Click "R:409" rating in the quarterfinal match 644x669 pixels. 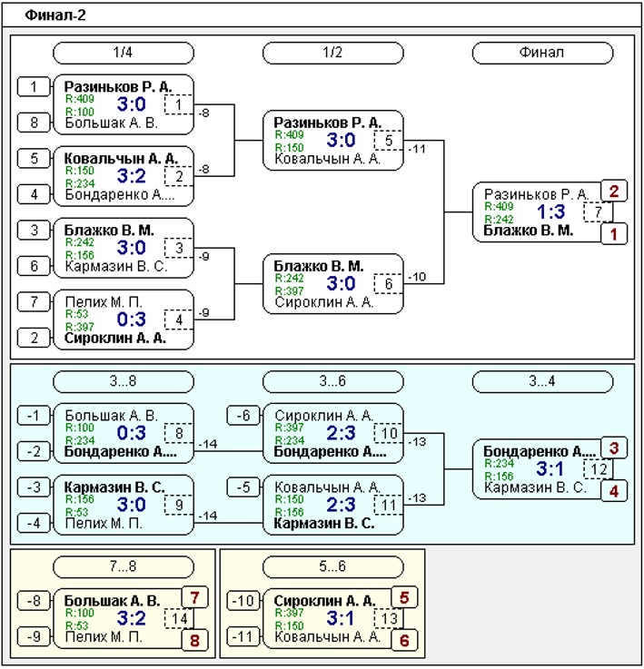click(x=79, y=99)
